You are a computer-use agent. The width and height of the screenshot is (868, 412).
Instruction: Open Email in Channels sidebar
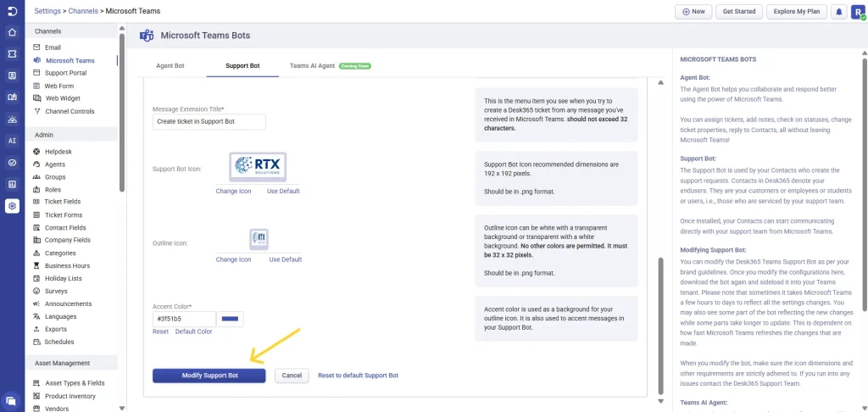pyautogui.click(x=53, y=47)
